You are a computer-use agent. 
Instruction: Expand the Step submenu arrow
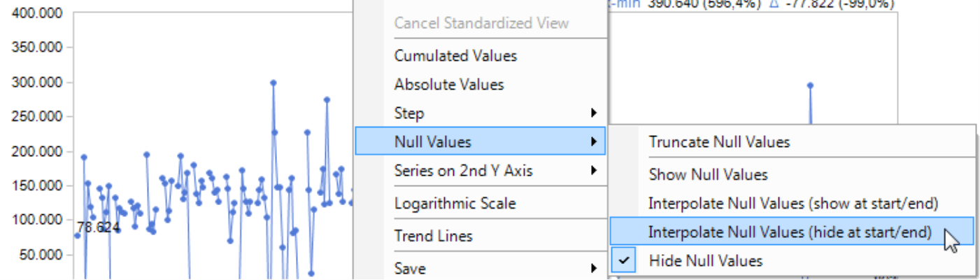tap(594, 113)
